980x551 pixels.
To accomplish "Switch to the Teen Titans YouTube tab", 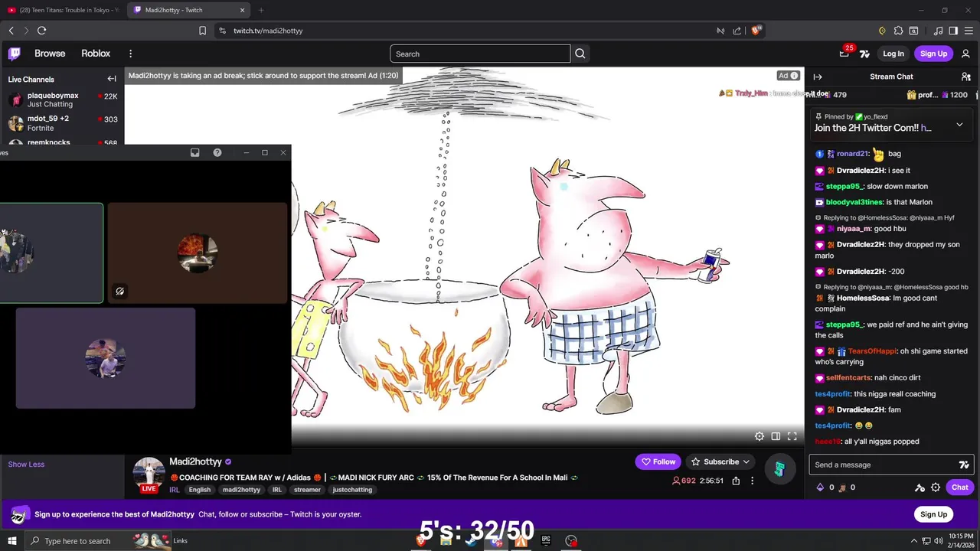I will click(x=64, y=10).
